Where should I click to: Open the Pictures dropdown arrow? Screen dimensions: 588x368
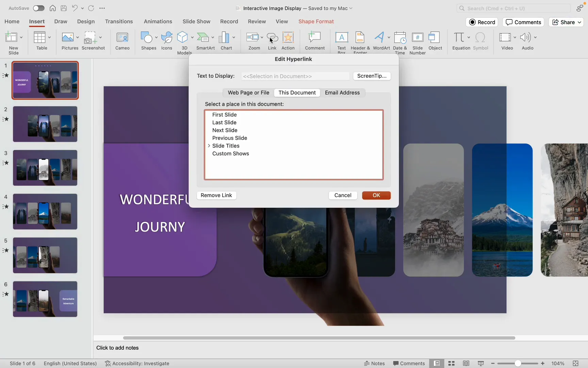[78, 37]
